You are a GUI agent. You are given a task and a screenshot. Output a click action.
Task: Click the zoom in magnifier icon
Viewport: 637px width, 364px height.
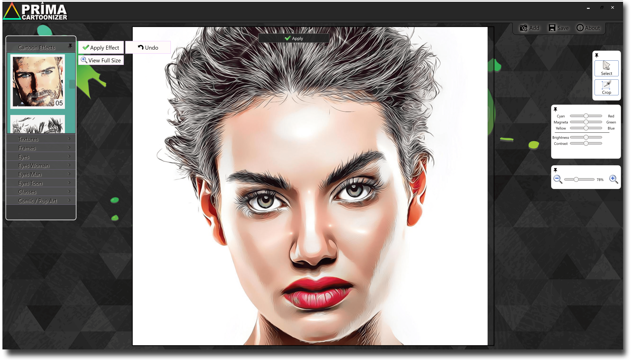(x=613, y=179)
